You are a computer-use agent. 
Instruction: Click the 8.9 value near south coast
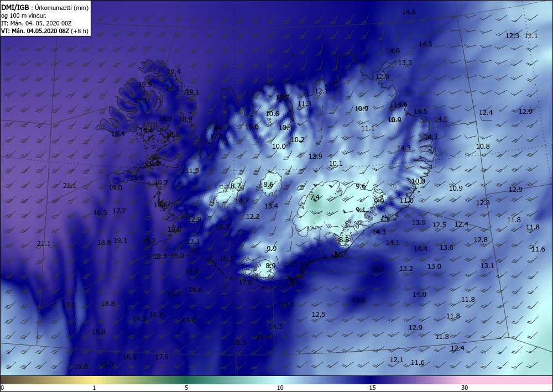pyautogui.click(x=270, y=265)
